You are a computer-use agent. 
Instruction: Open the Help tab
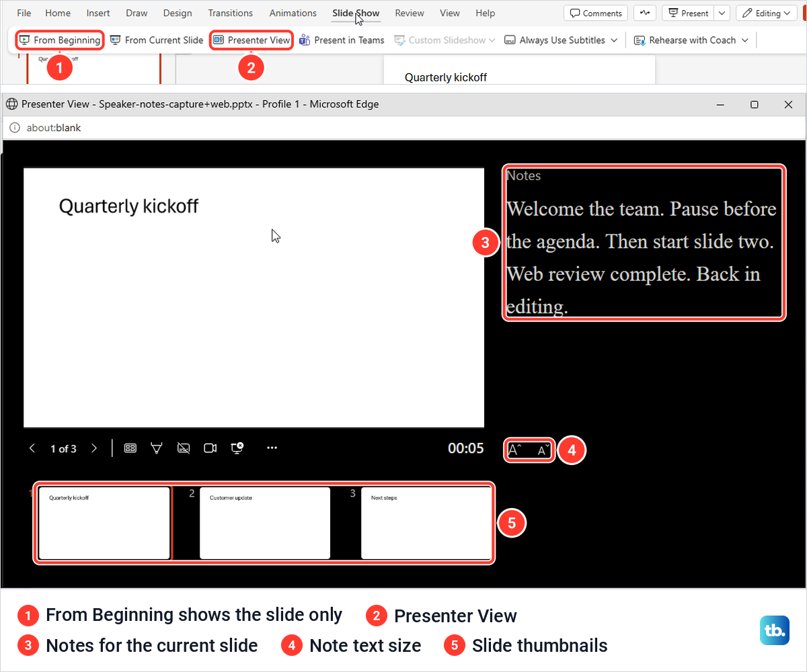pos(485,13)
